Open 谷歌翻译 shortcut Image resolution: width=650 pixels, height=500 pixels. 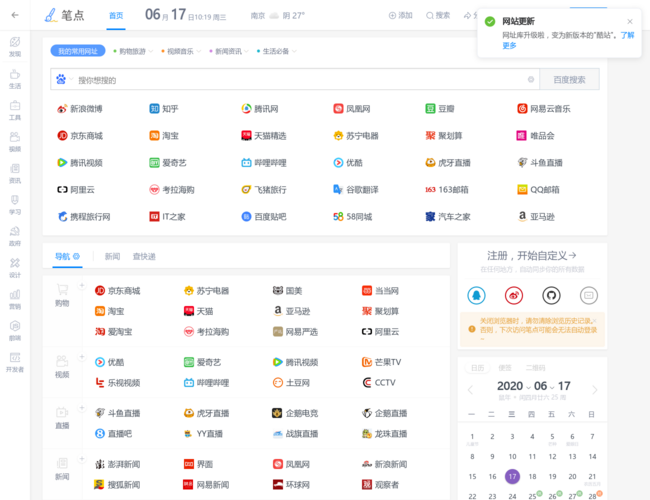click(356, 189)
